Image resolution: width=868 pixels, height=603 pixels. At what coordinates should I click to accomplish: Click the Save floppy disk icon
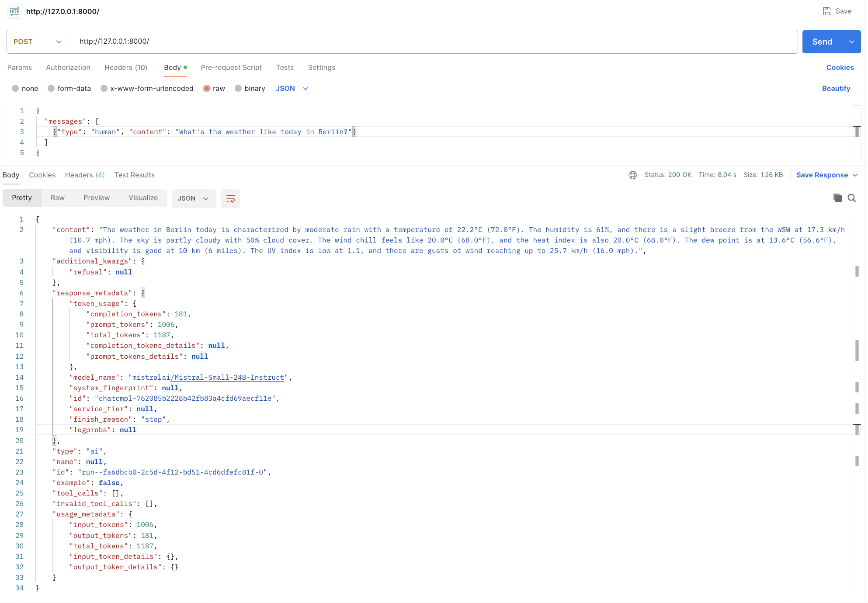tap(827, 11)
